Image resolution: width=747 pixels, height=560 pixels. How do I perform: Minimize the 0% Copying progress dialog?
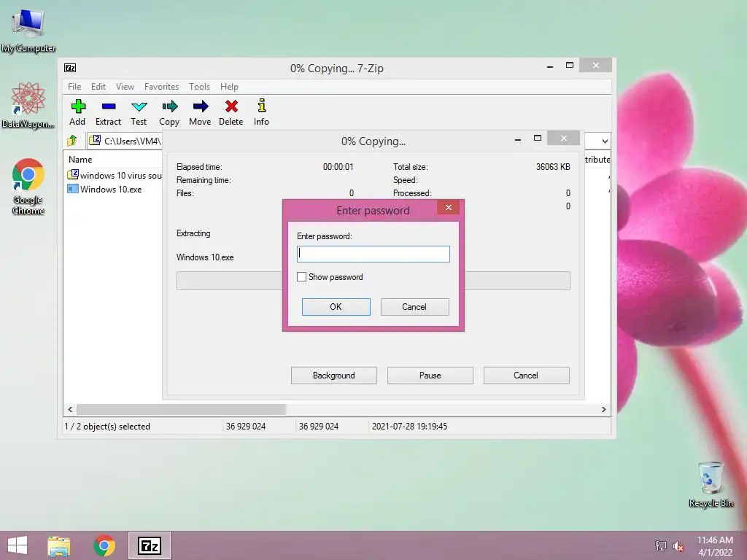point(518,139)
